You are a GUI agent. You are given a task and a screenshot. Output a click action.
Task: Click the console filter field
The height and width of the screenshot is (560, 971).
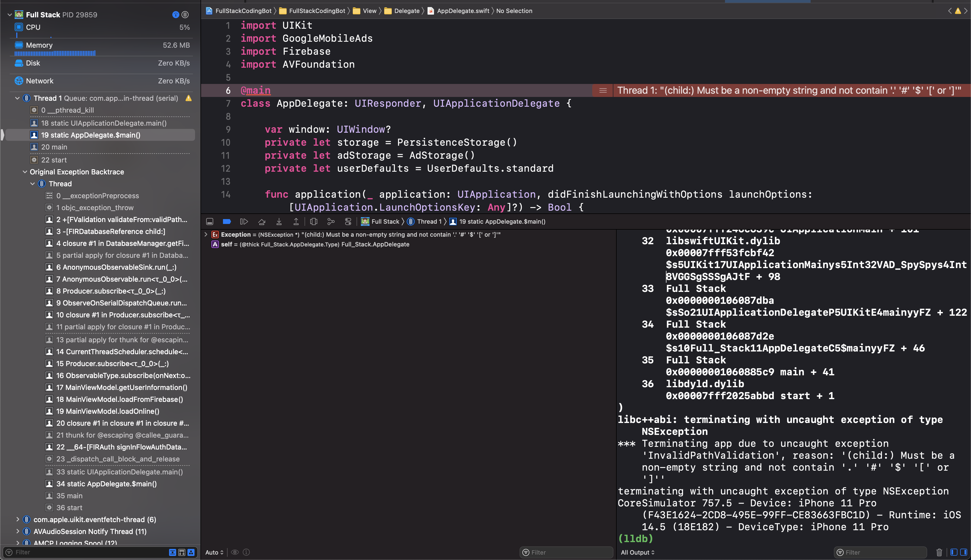coord(881,552)
